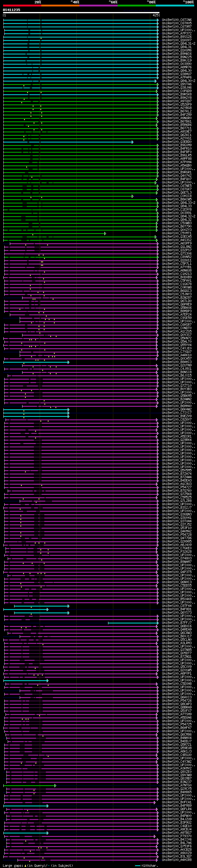197x868 pixels.
Task: Select the UniRef100_A9UXZ9 label
Action: click(x=177, y=853)
